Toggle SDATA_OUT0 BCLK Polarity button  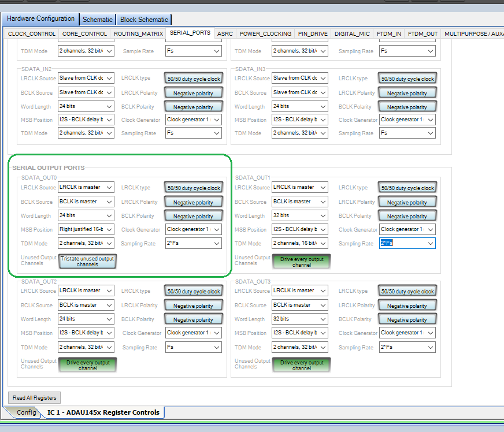[194, 216]
